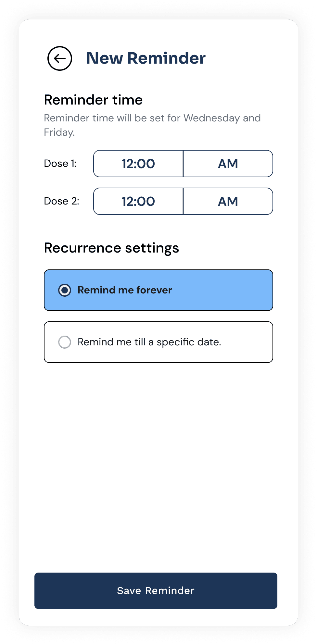Click the Reminder time section heading
317x644 pixels.
tap(93, 100)
